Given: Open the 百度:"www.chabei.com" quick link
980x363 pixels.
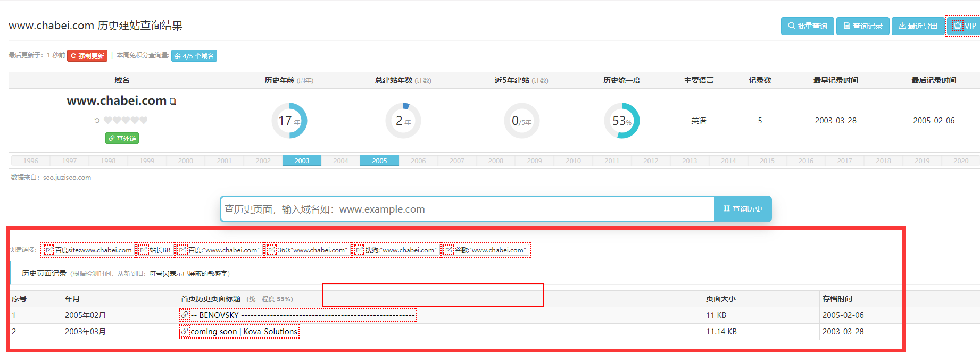Looking at the screenshot, I should [x=219, y=250].
